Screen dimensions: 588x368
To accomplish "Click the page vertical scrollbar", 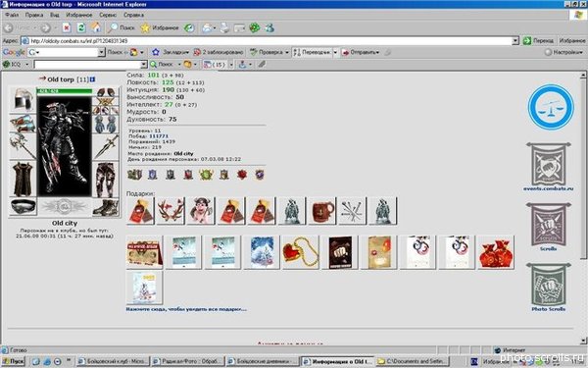I will [583, 208].
